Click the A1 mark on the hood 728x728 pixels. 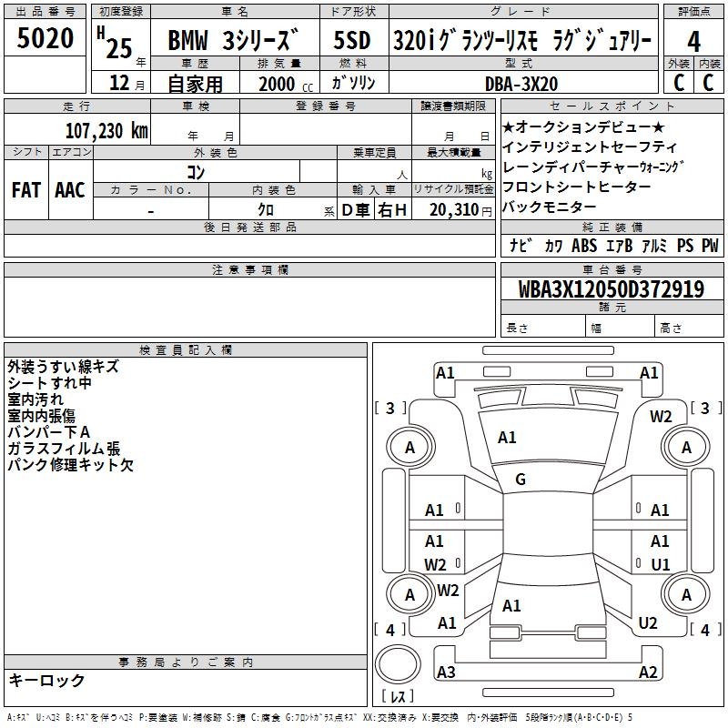[507, 438]
